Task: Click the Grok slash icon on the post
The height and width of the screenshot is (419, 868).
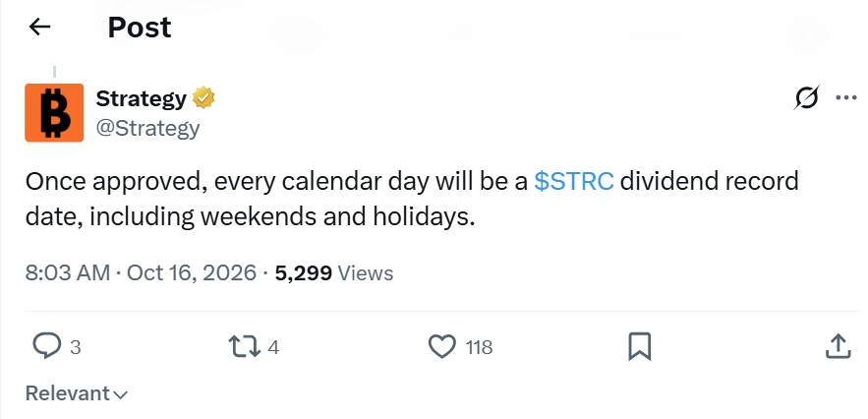Action: coord(806,98)
